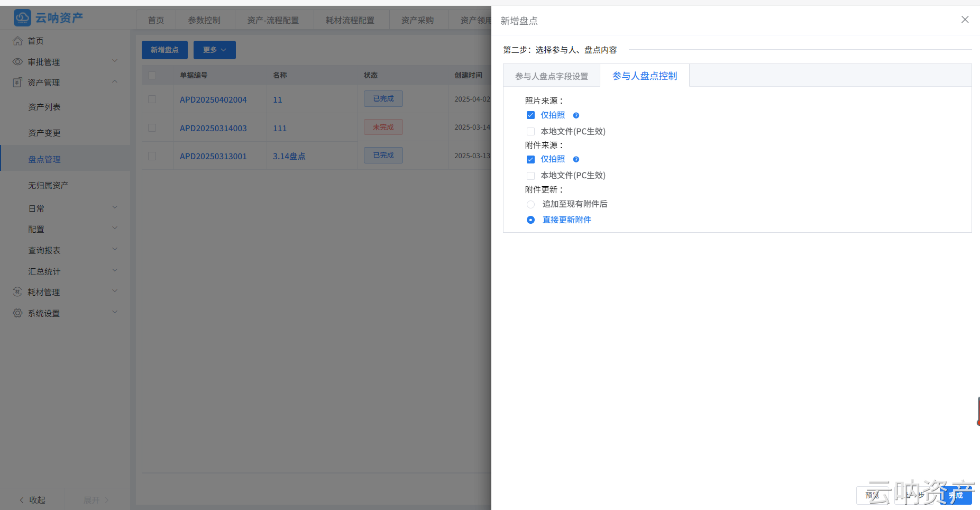
Task: Select the 首页 home icon in sidebar
Action: [16, 41]
